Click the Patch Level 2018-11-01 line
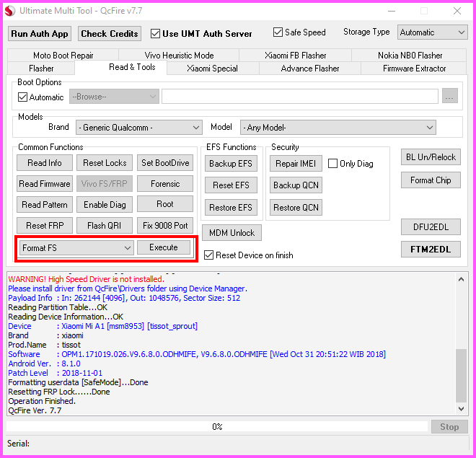The image size is (476, 458). click(56, 373)
